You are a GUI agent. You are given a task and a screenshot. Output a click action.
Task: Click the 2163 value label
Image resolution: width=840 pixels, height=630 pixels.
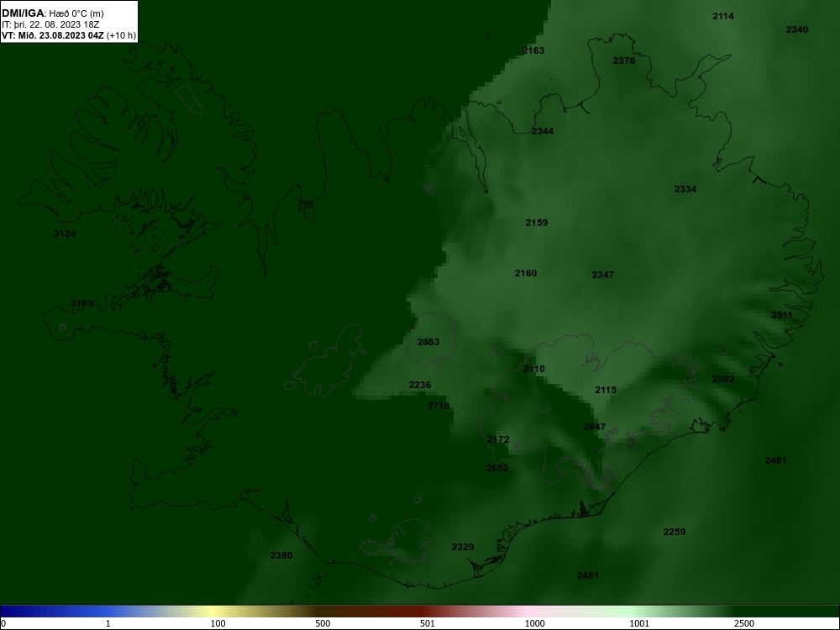click(533, 51)
